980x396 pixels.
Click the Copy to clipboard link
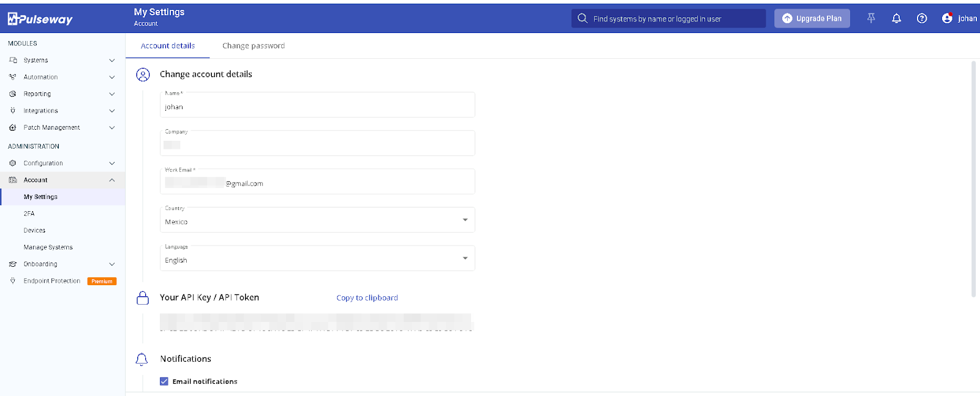(x=367, y=298)
